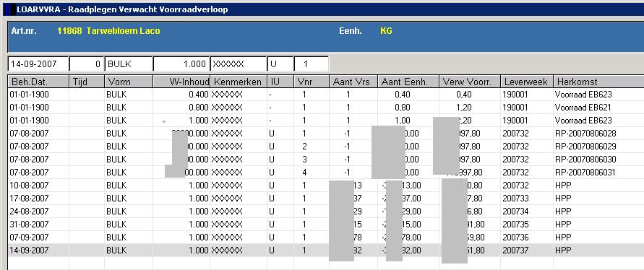Click the date cell 10-08-2007

[29, 186]
